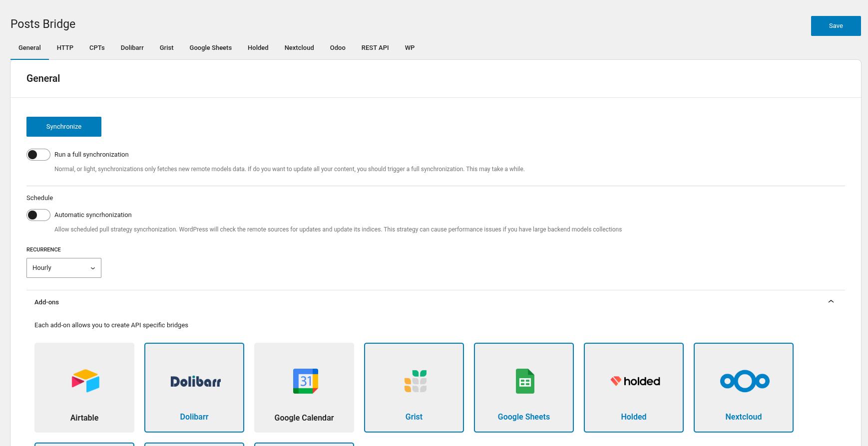Click the General panel heading
This screenshot has height=446, width=868.
point(43,78)
